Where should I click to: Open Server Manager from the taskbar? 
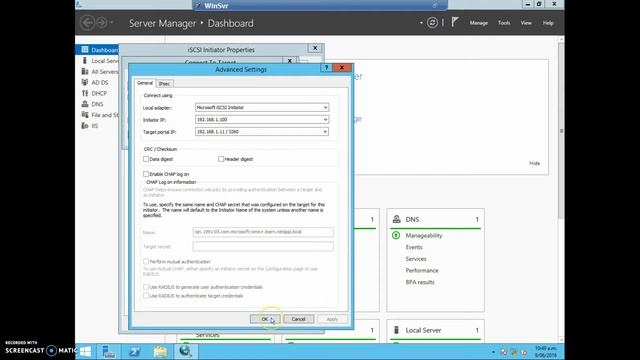109,351
